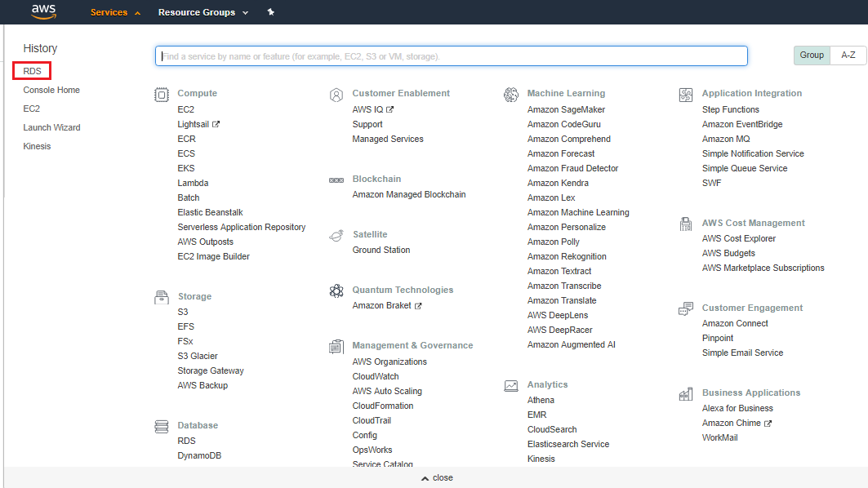Click the AWS logo icon
868x488 pixels.
[x=42, y=11]
